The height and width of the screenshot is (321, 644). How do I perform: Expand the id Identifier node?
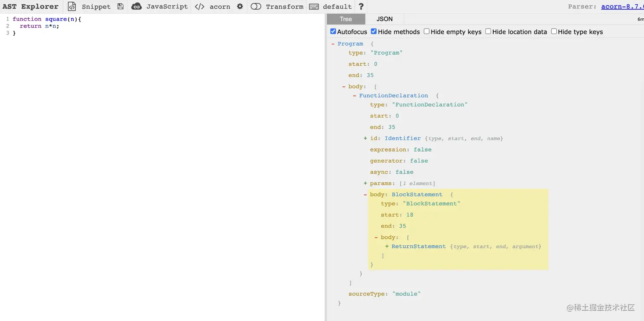point(365,138)
